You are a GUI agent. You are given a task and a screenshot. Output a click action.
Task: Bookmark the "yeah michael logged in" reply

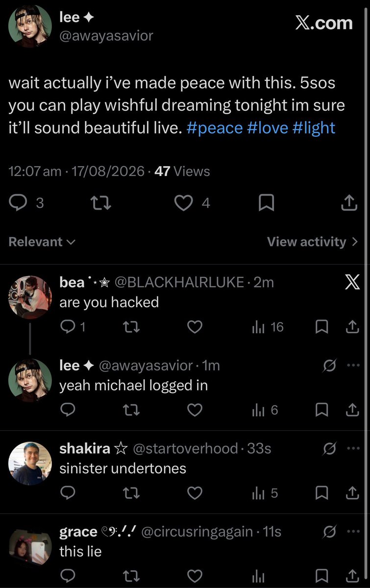tap(321, 410)
